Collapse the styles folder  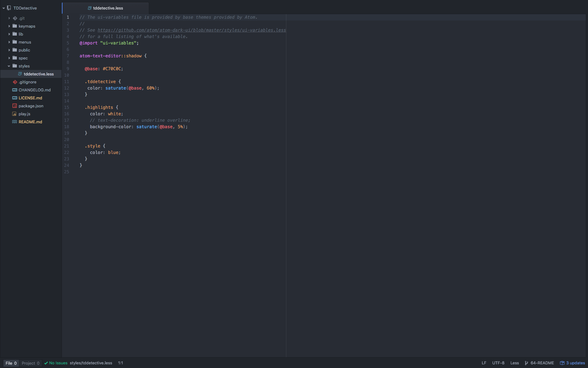coord(9,66)
